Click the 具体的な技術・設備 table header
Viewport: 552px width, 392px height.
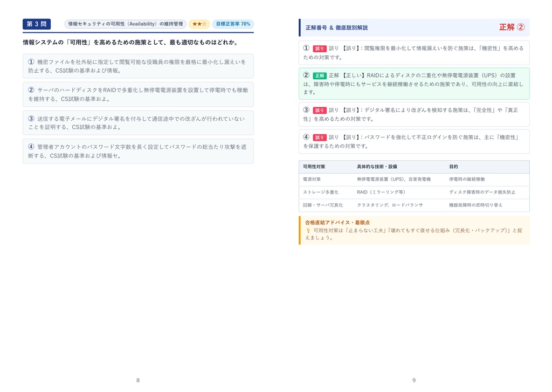click(x=377, y=167)
